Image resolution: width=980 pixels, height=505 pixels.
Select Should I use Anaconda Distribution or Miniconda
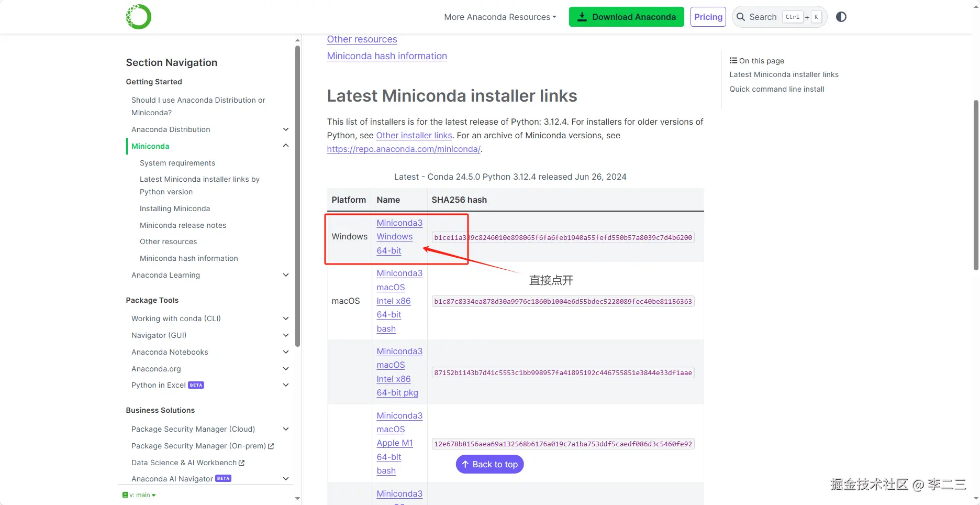click(198, 106)
